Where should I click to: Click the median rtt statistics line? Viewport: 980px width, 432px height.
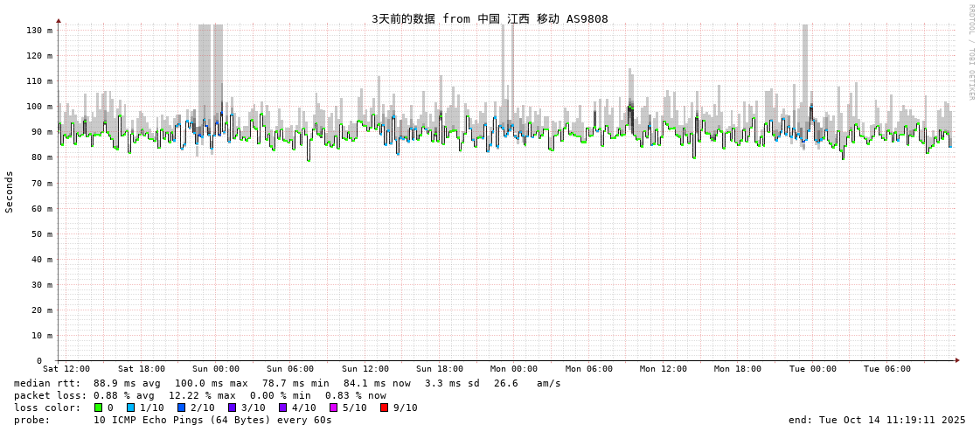click(x=288, y=383)
